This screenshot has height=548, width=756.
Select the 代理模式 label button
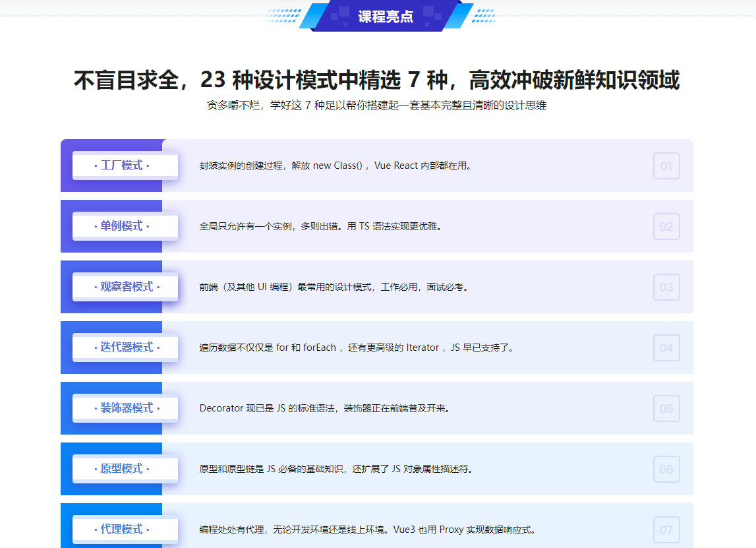point(125,530)
